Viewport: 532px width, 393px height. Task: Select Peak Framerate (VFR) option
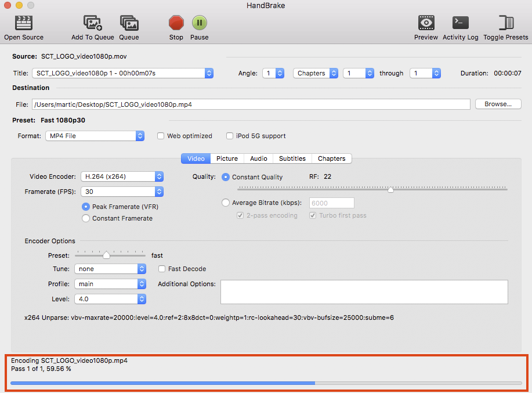pos(86,207)
